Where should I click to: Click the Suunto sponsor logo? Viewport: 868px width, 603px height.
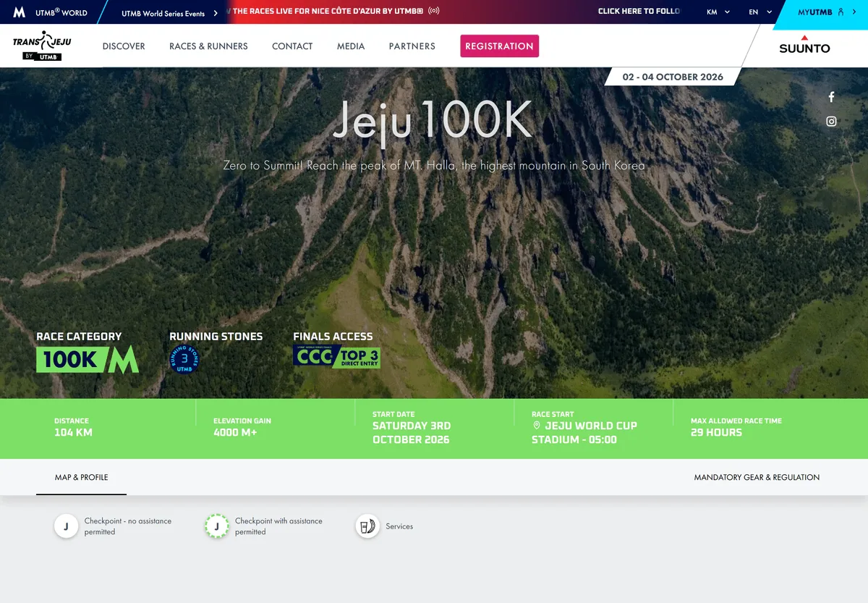point(804,45)
